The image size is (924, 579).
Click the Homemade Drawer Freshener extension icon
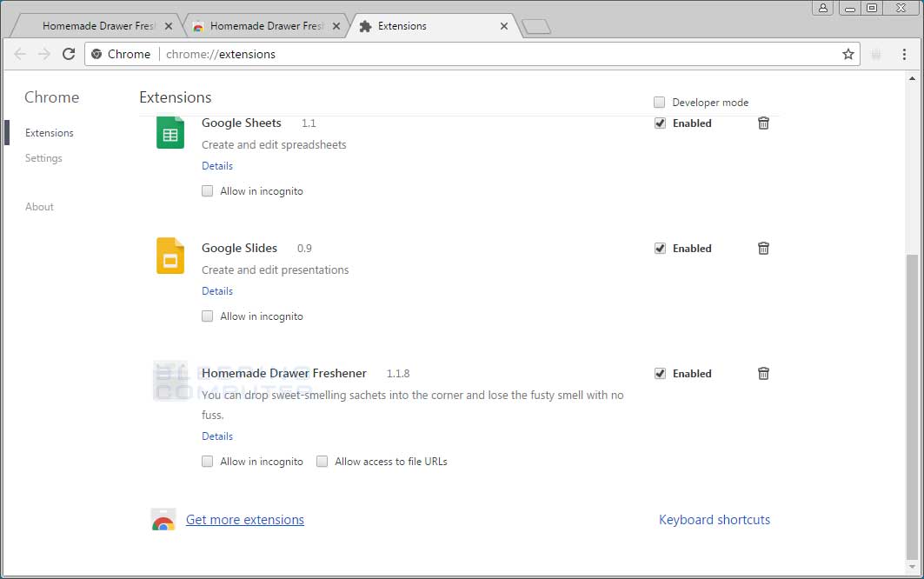click(170, 381)
